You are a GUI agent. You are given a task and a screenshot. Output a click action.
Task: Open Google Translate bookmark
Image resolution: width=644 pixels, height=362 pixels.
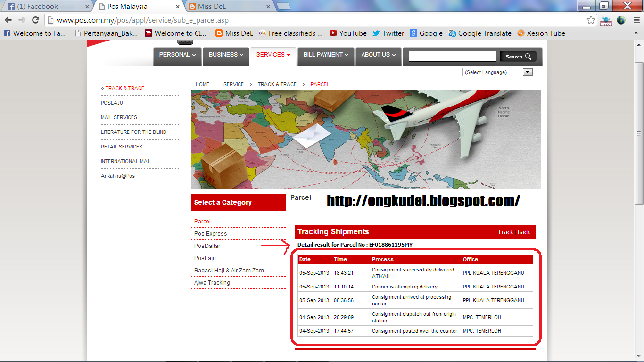[480, 33]
